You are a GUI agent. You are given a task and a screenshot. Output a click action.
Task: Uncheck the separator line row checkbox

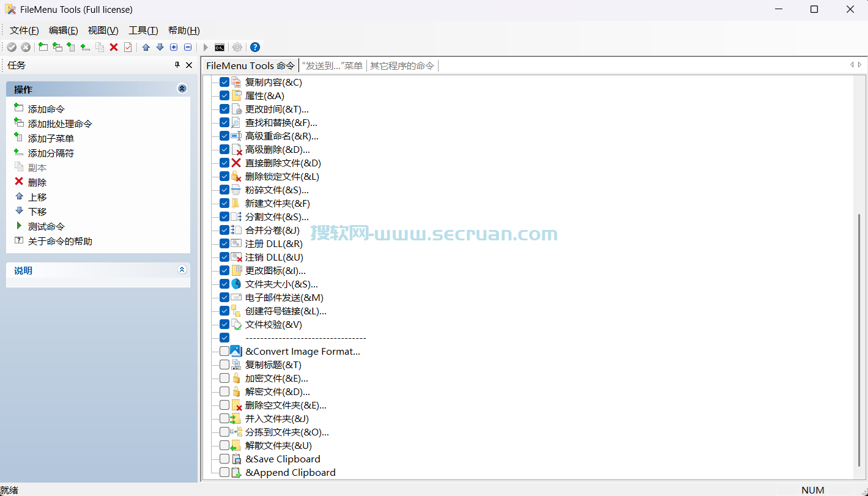click(224, 338)
